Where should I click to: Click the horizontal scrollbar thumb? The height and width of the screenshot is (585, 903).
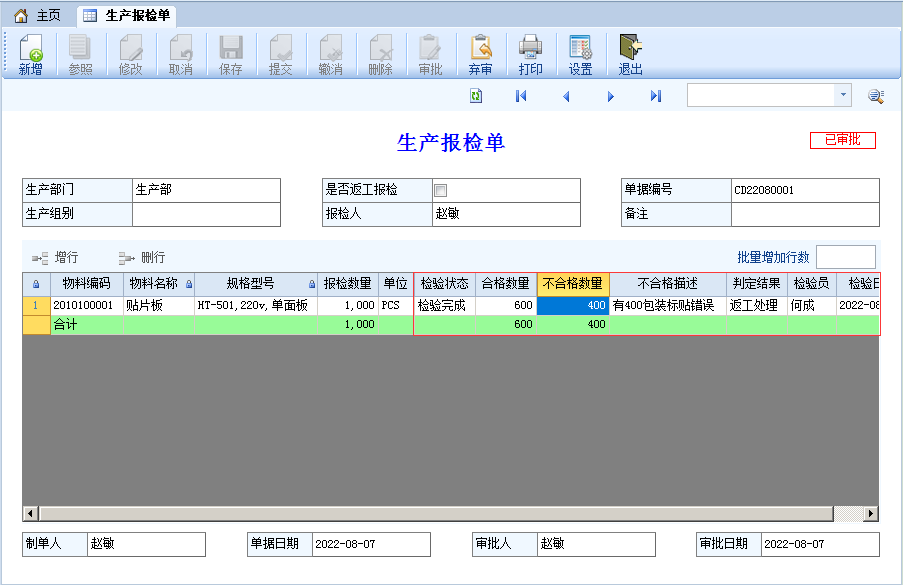[x=436, y=513]
